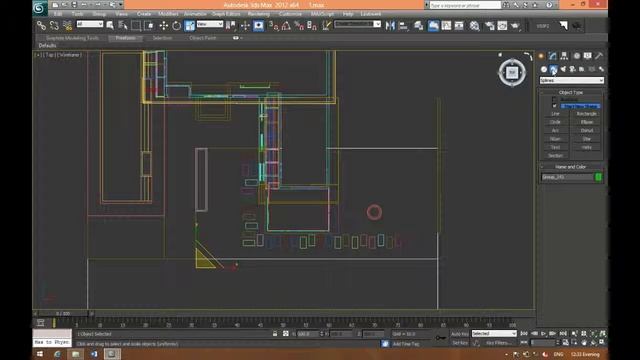The image size is (640, 360).
Task: Click the 3ds Max application button
Action: click(40, 8)
